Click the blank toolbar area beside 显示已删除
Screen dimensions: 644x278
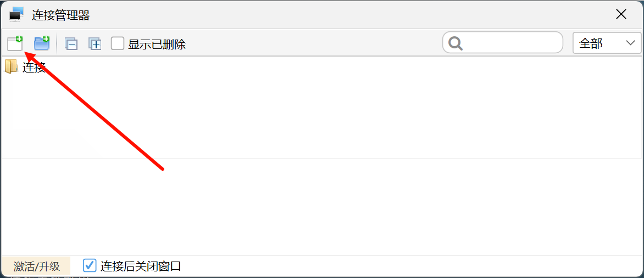tap(313, 43)
